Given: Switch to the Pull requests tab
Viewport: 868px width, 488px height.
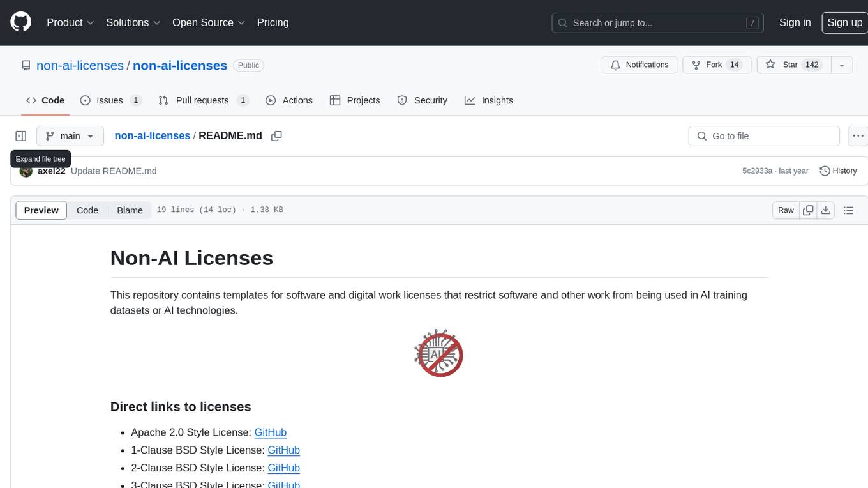Looking at the screenshot, I should tap(203, 100).
